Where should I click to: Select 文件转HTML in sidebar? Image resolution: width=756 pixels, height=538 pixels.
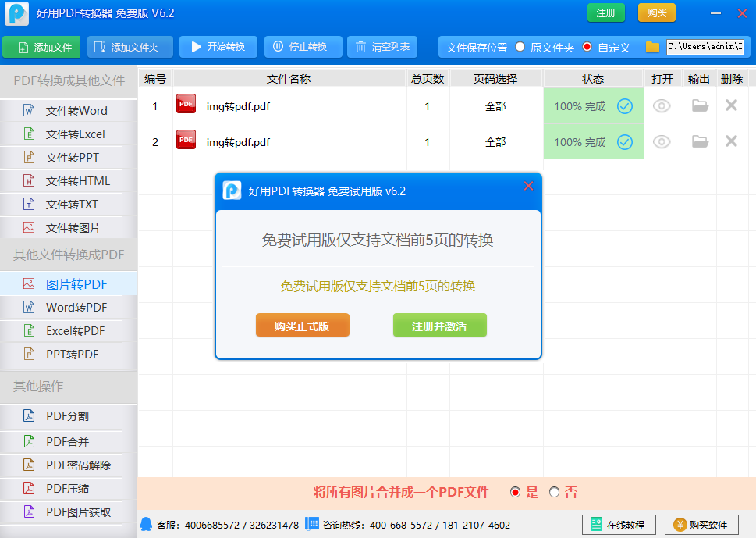point(68,181)
